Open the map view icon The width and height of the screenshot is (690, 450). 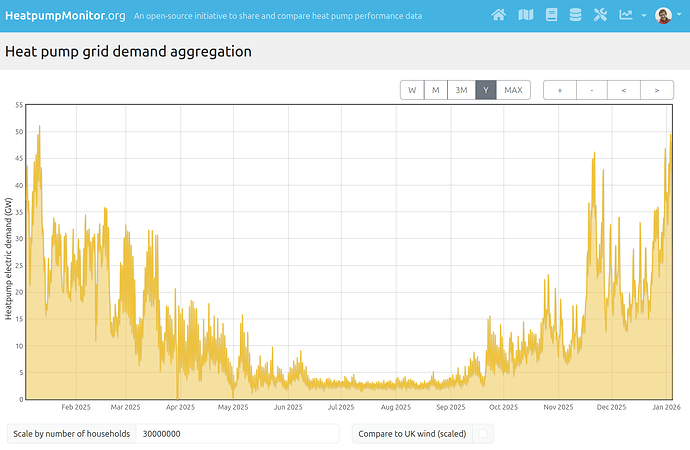coord(526,15)
